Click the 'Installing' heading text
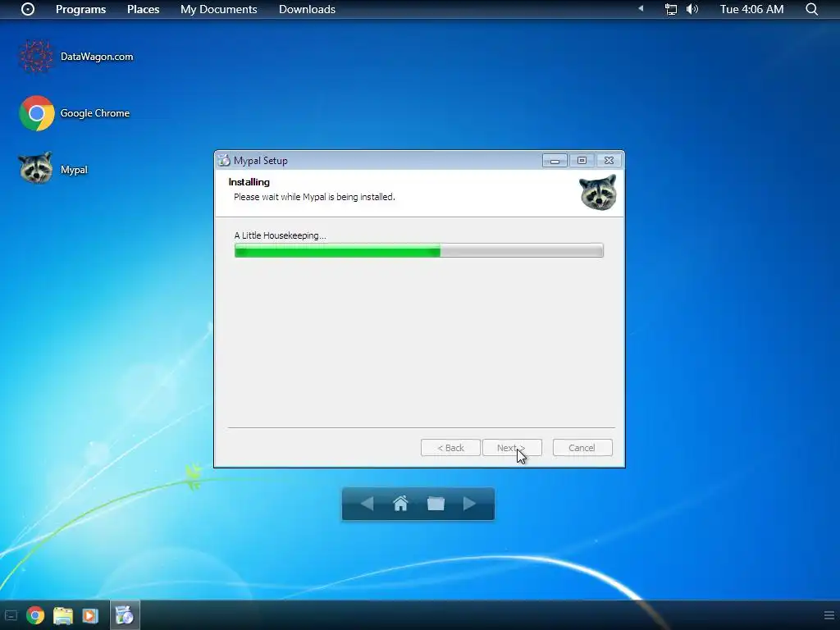The width and height of the screenshot is (840, 630). click(249, 182)
